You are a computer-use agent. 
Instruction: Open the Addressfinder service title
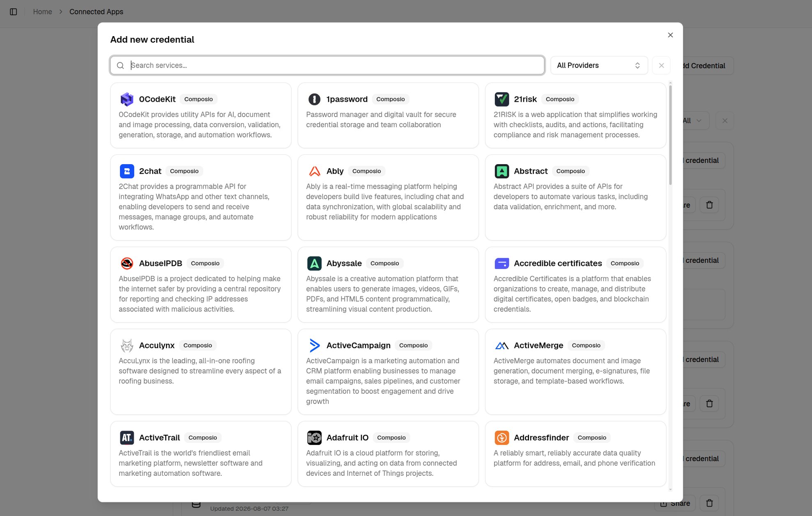pos(541,438)
